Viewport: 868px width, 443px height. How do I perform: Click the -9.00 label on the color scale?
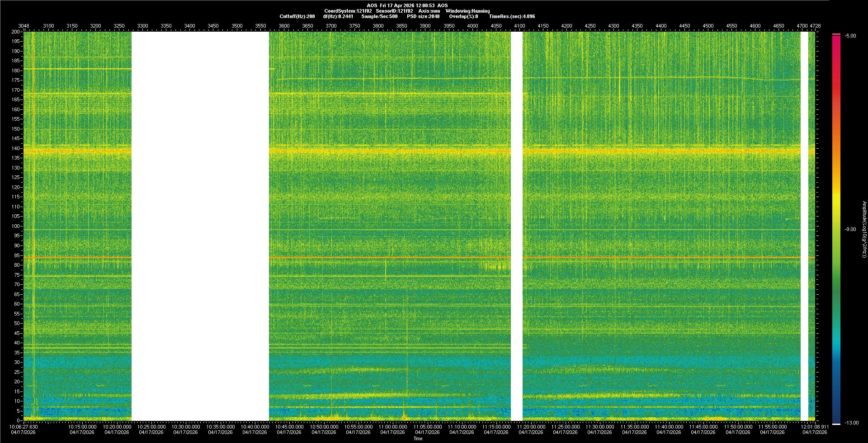(850, 230)
